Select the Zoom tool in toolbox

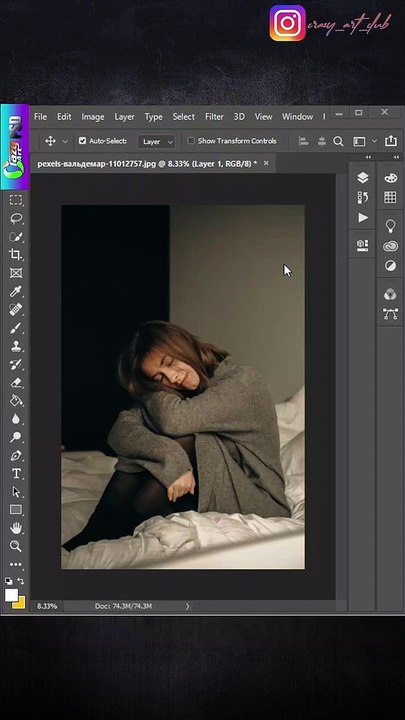point(16,546)
